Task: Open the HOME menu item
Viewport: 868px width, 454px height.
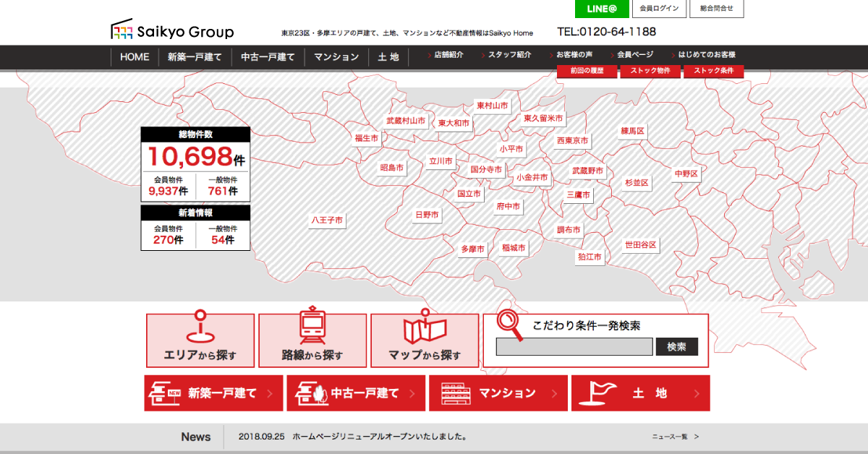Action: pos(135,57)
